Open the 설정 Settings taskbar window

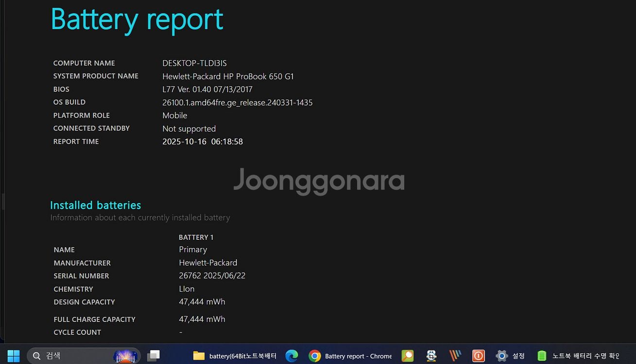[510, 356]
